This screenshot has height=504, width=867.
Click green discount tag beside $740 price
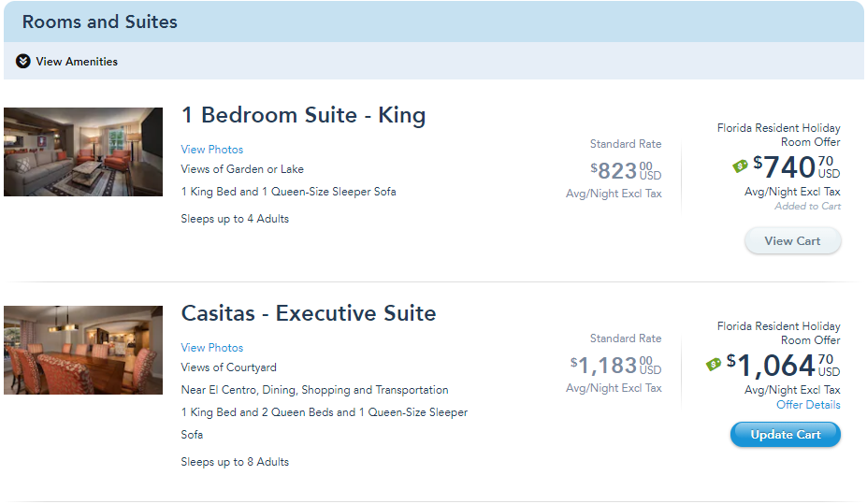tap(740, 166)
